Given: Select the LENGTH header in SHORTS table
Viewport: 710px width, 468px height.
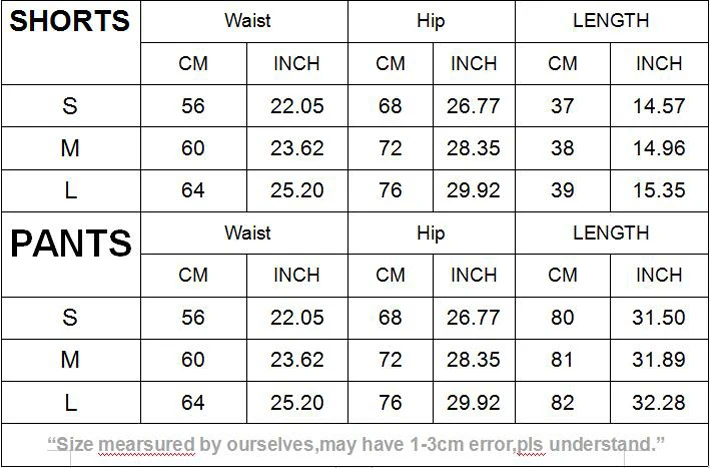Looking at the screenshot, I should pos(611,20).
